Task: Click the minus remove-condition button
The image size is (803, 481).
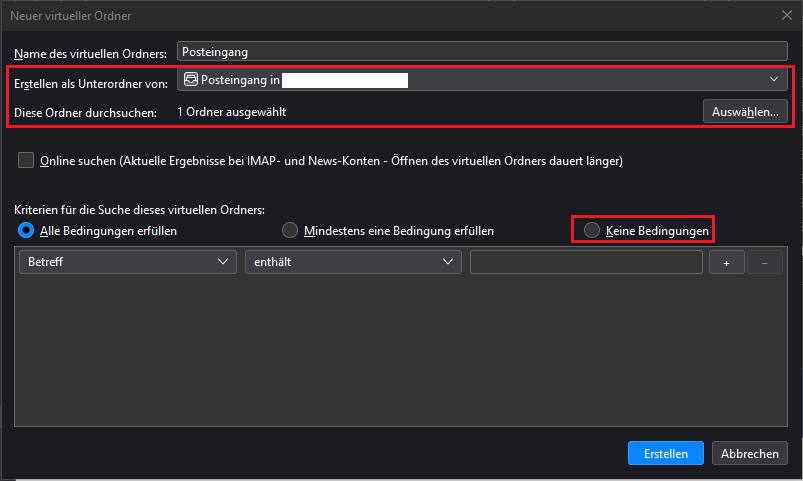Action: tap(765, 262)
